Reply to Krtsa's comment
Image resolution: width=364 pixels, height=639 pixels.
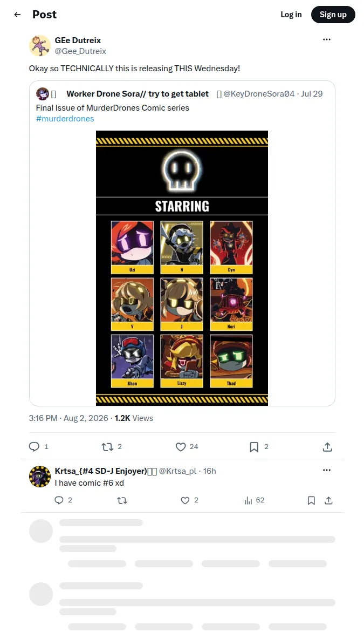(x=59, y=500)
